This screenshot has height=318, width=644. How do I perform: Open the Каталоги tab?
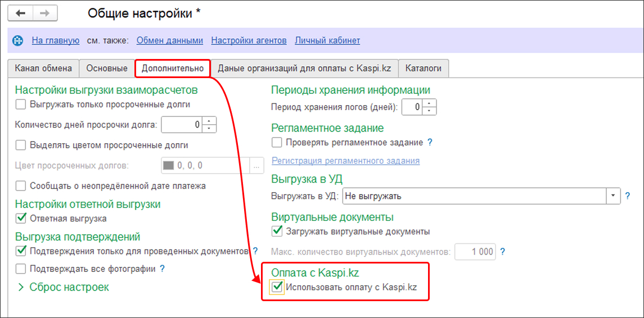423,68
